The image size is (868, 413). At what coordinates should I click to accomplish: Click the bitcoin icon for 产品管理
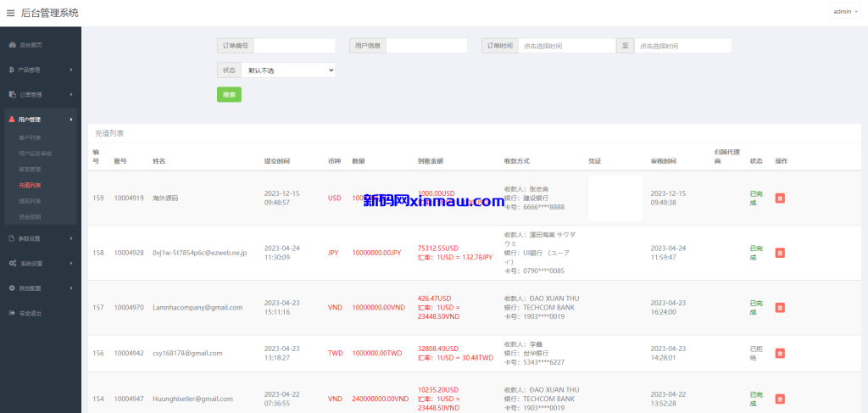pyautogui.click(x=12, y=70)
